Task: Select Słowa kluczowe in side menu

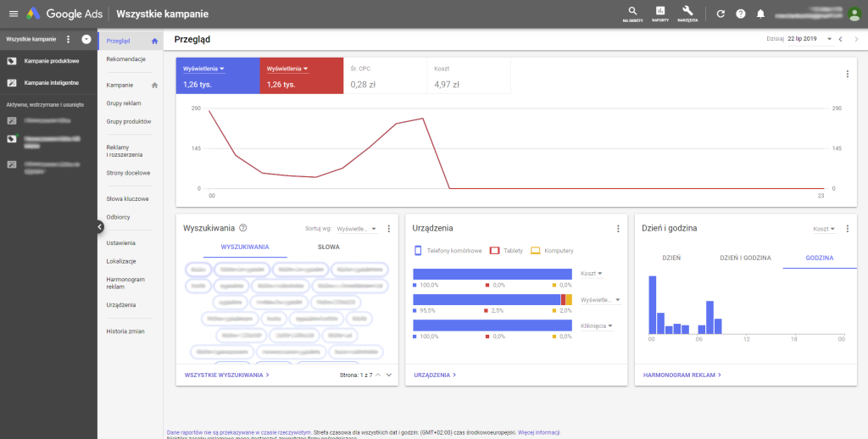Action: click(127, 198)
